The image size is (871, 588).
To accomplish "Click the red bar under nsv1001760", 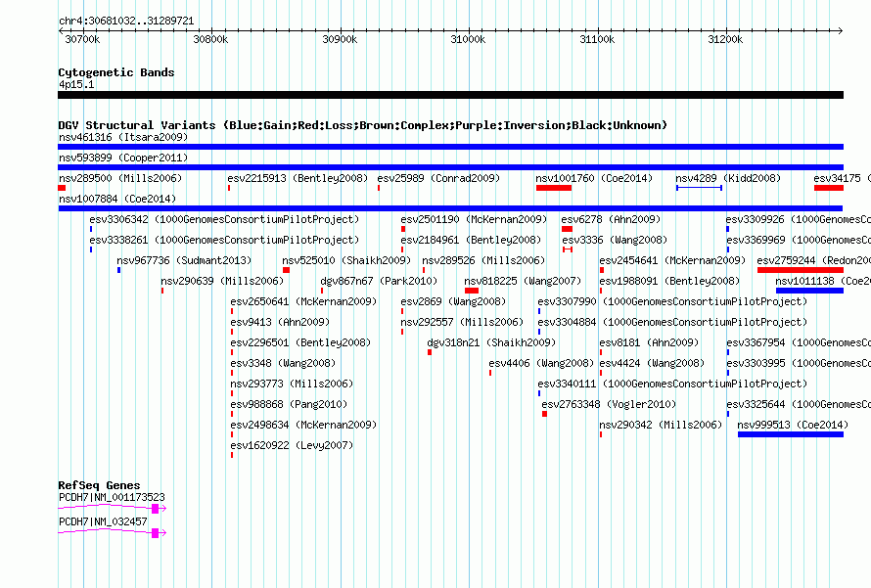I will click(x=553, y=188).
